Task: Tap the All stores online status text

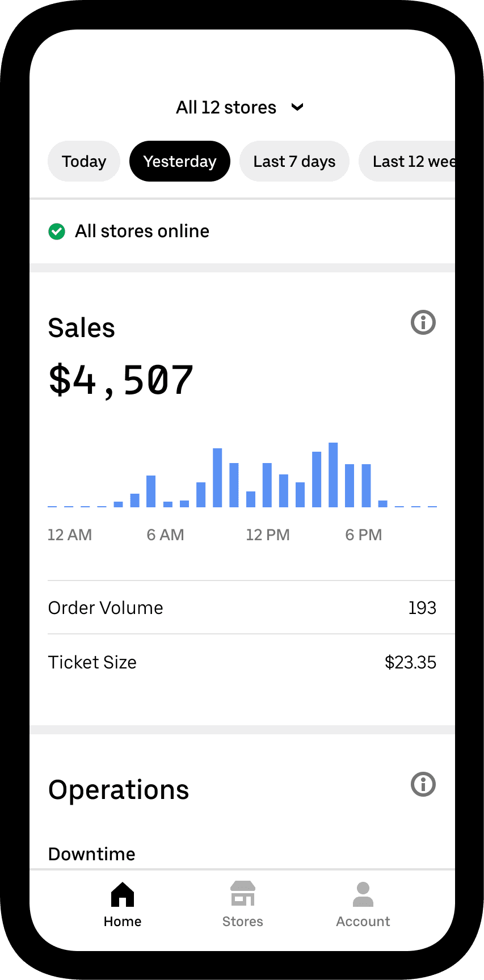Action: (x=142, y=231)
